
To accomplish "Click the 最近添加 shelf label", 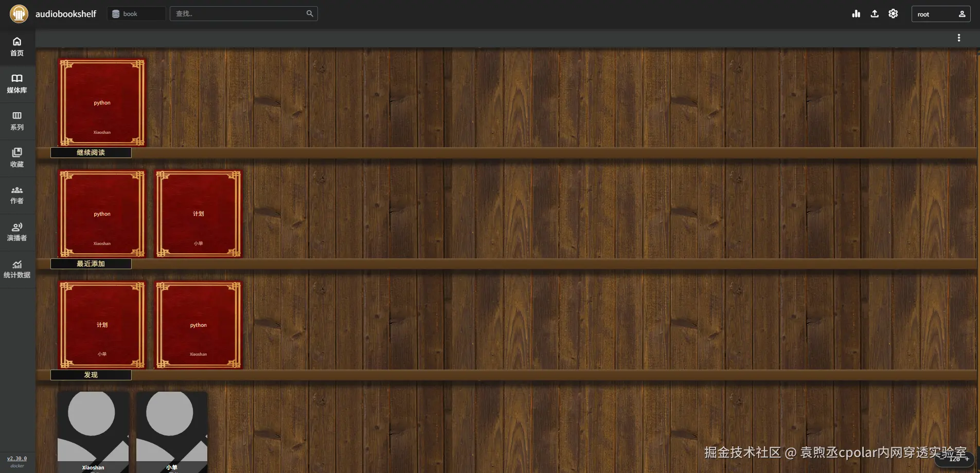I will (91, 264).
